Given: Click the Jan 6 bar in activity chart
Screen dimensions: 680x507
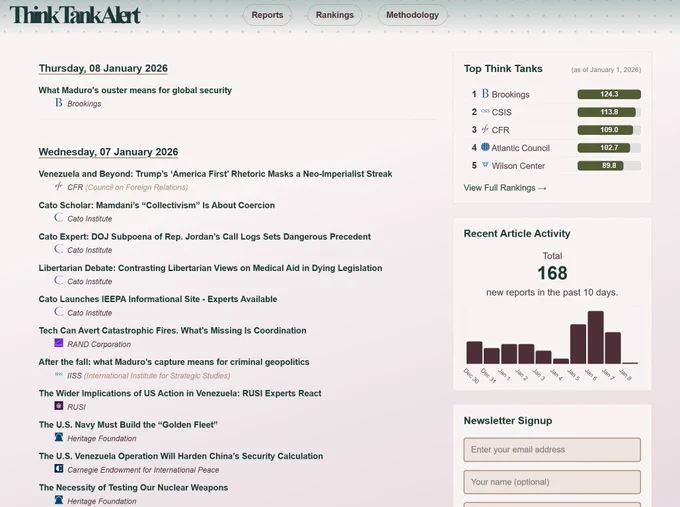Looking at the screenshot, I should click(595, 337).
